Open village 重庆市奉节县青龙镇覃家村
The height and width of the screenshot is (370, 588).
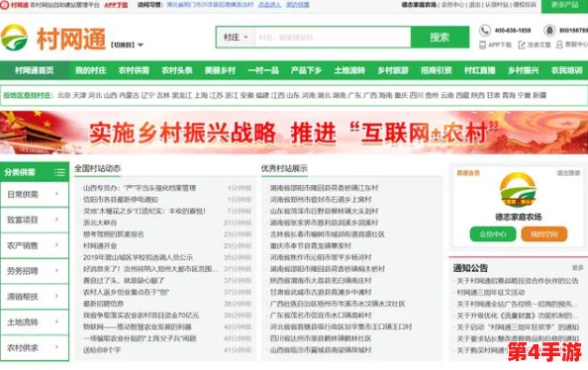tap(311, 246)
